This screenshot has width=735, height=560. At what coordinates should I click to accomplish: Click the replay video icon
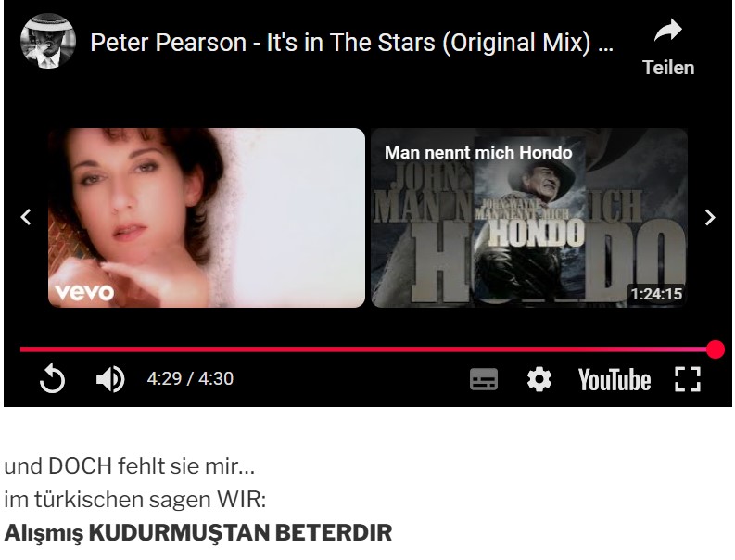tap(52, 378)
